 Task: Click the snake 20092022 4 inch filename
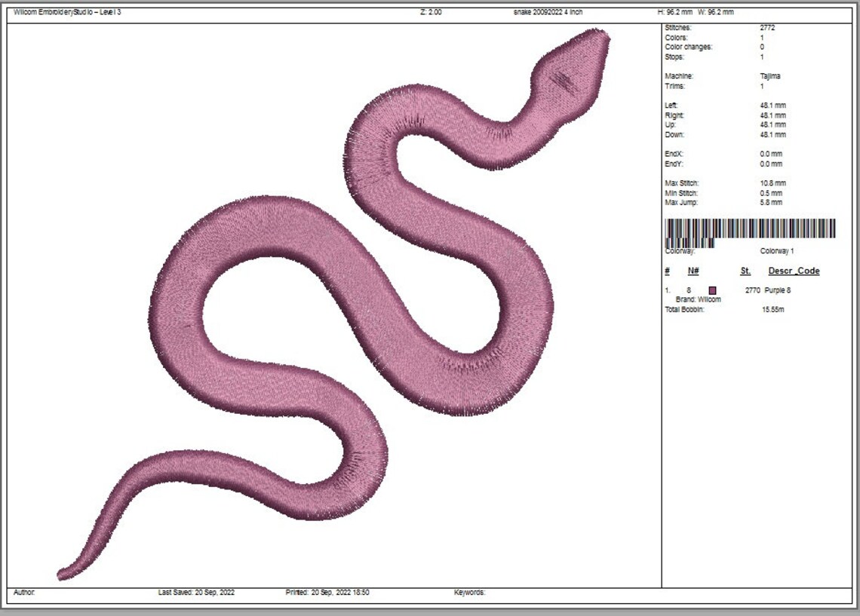coord(542,11)
